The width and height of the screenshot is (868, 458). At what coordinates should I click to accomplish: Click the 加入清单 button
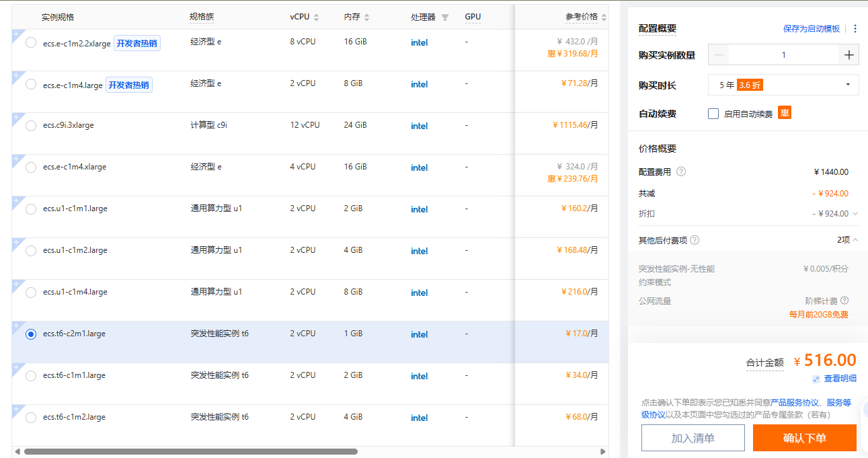pyautogui.click(x=693, y=438)
